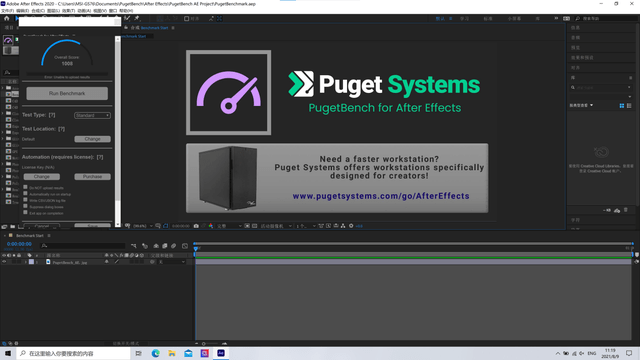This screenshot has height=360, width=640.
Task: Tick the 'Suppress dialog boxes' checkbox
Action: click(x=25, y=207)
